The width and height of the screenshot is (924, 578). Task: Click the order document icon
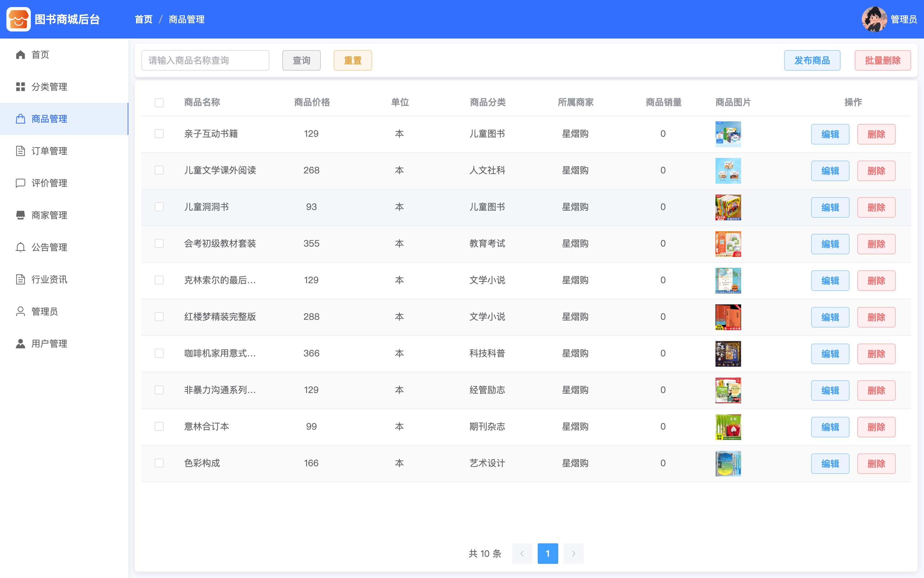(x=21, y=151)
